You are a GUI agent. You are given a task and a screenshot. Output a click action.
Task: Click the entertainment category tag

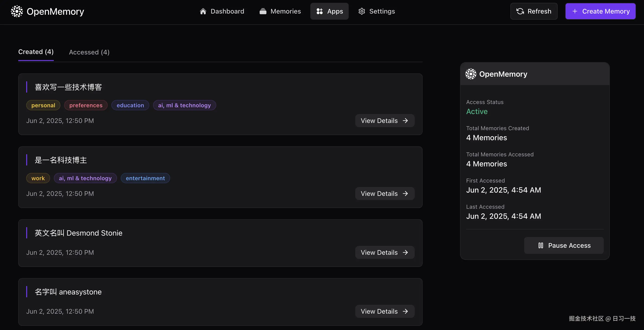click(145, 178)
